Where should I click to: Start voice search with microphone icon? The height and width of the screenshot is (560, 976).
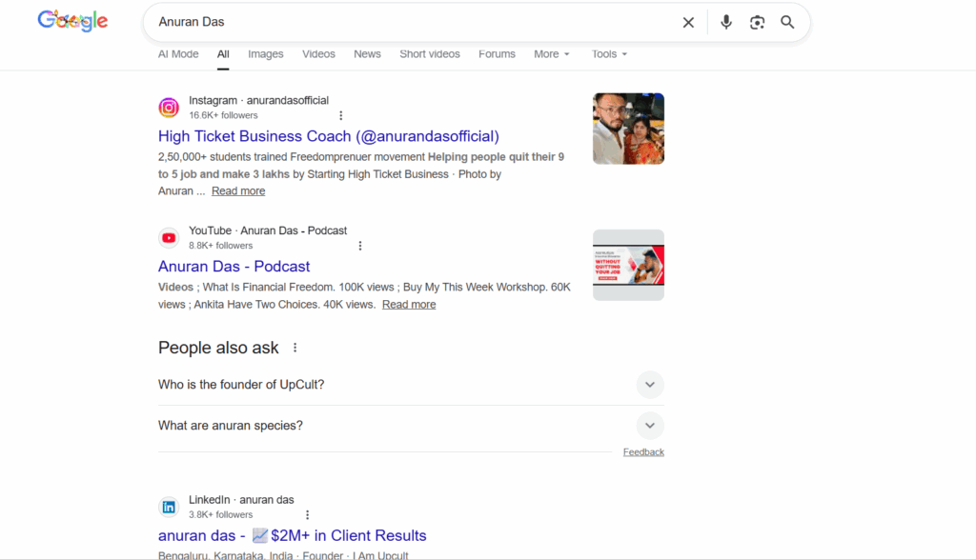(726, 22)
